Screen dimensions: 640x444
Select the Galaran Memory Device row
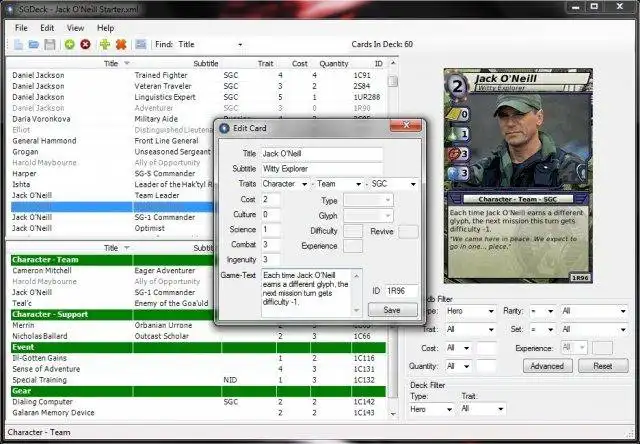pos(198,413)
